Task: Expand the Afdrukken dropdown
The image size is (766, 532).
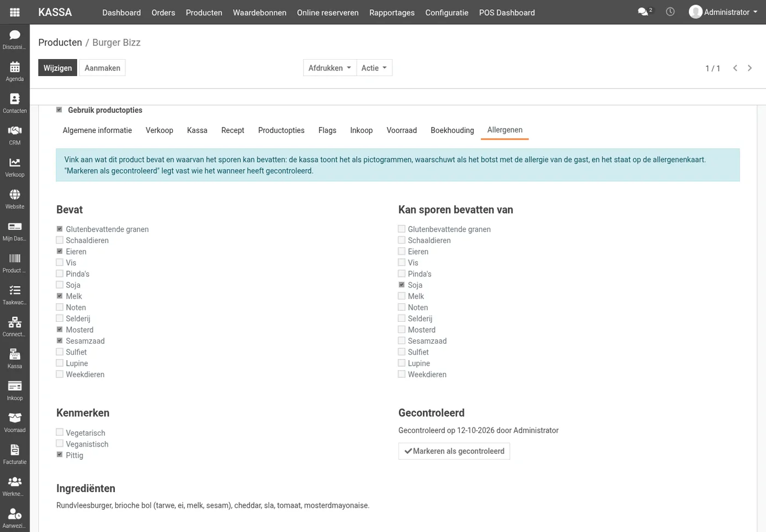Action: (x=330, y=68)
